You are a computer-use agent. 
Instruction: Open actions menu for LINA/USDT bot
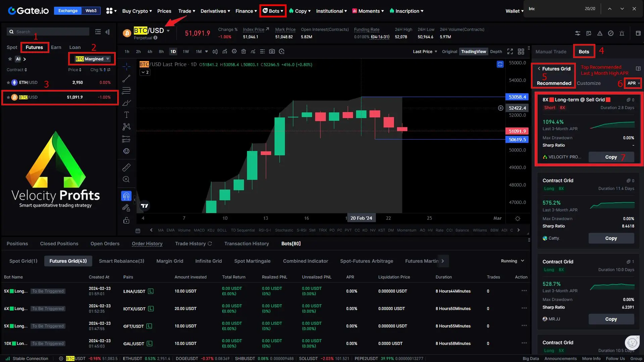(524, 291)
